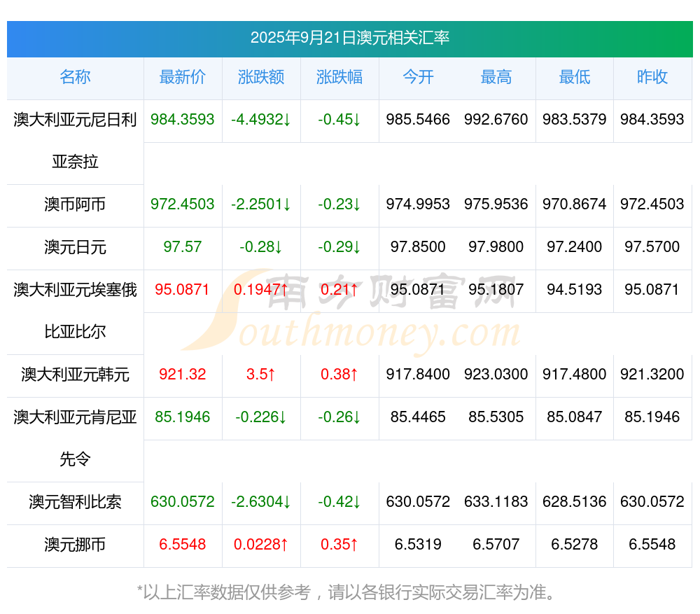Click the 澳元智利比索 row name
Viewport: 700px width, 614px height.
pos(75,502)
